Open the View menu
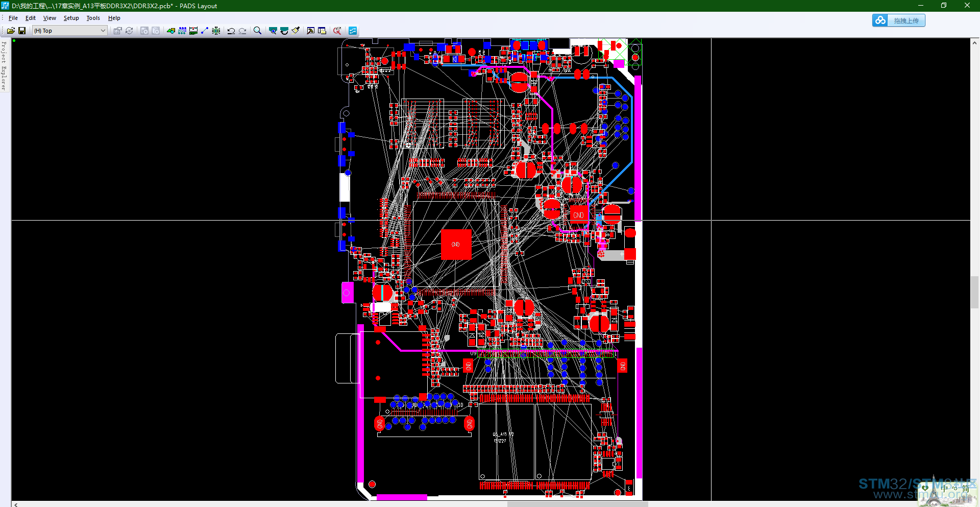980x507 pixels. (50, 18)
